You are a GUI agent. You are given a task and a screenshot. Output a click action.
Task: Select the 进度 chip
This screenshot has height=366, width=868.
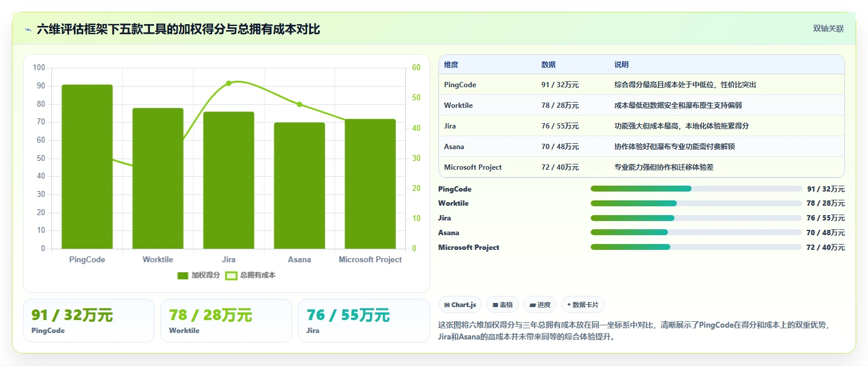click(x=540, y=305)
